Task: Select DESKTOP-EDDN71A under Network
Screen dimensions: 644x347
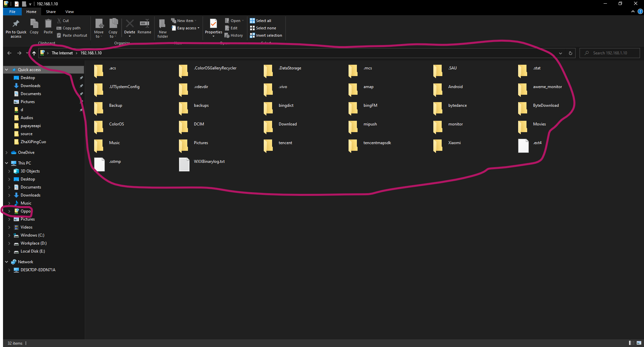Action: point(34,270)
